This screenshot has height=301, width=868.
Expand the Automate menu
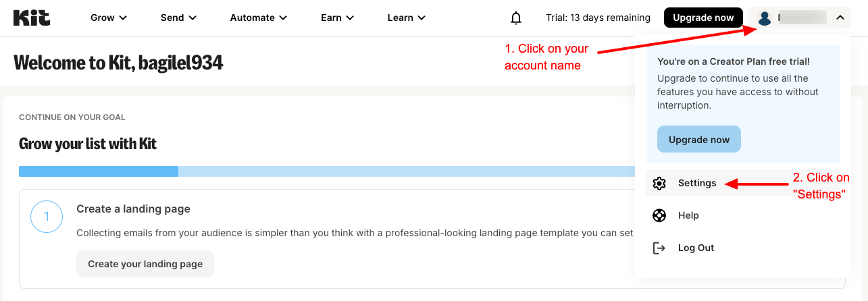coord(259,18)
